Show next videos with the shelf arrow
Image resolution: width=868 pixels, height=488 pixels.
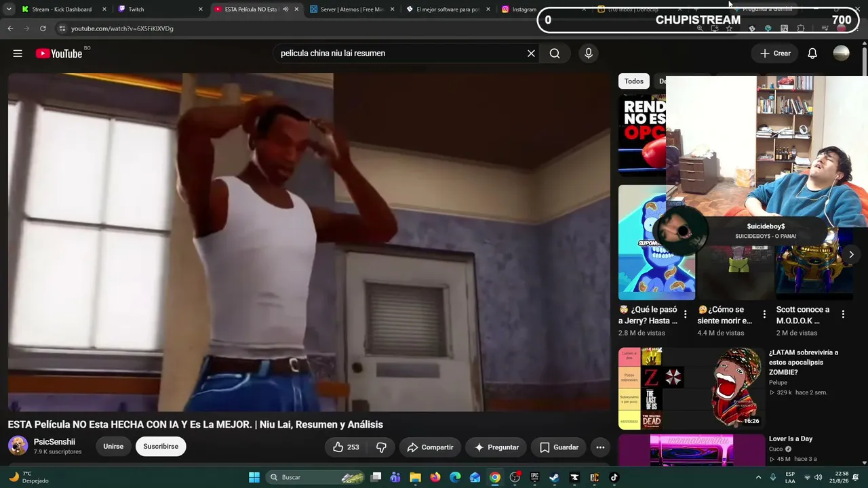pos(851,255)
